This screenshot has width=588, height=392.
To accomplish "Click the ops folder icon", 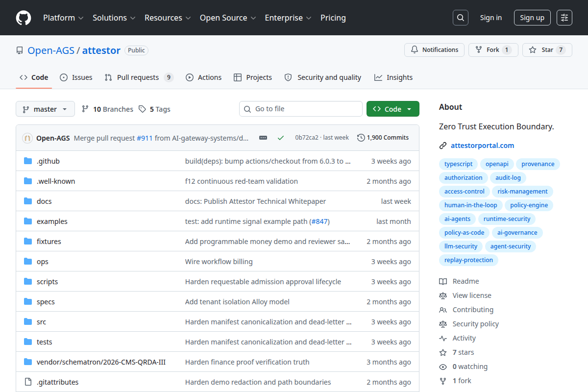I will [x=28, y=261].
